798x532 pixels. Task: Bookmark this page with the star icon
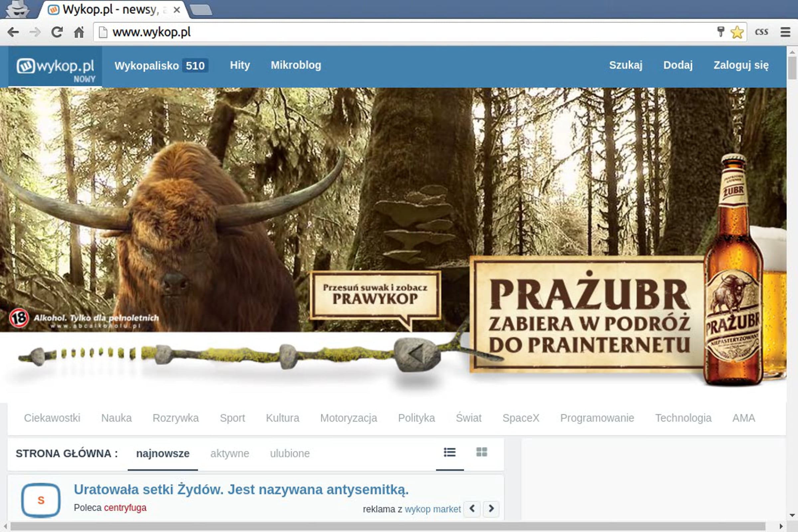[x=737, y=32]
